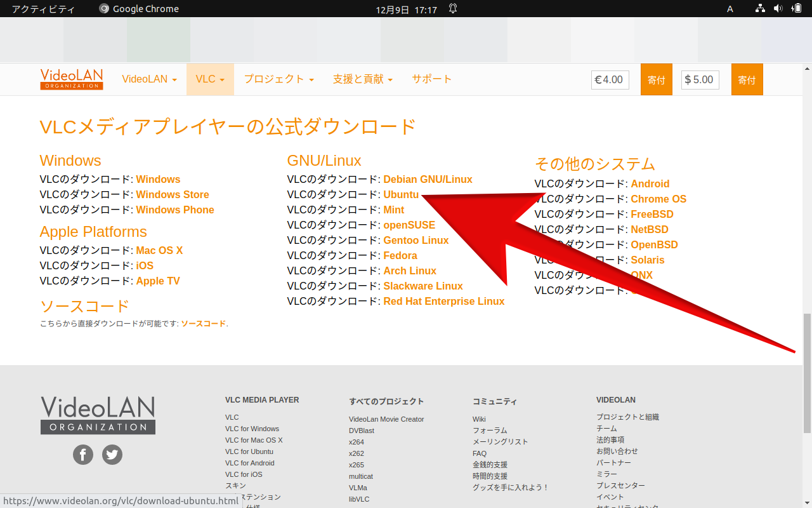Click the Twitter icon in the footer
This screenshot has height=508, width=812.
(x=112, y=455)
